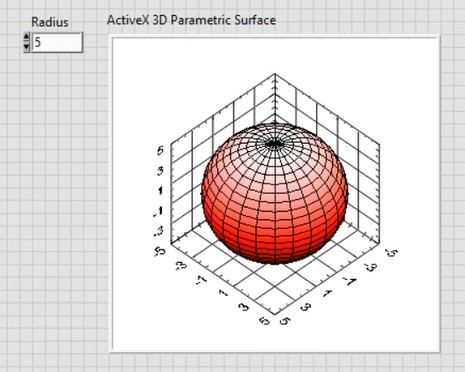Click the top apex vertex of plot cube

(275, 74)
